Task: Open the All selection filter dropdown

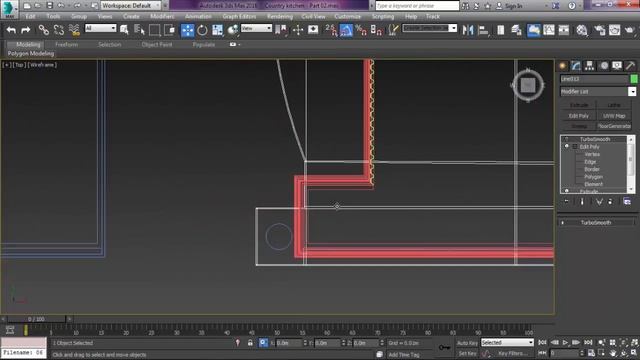Action: tap(100, 28)
